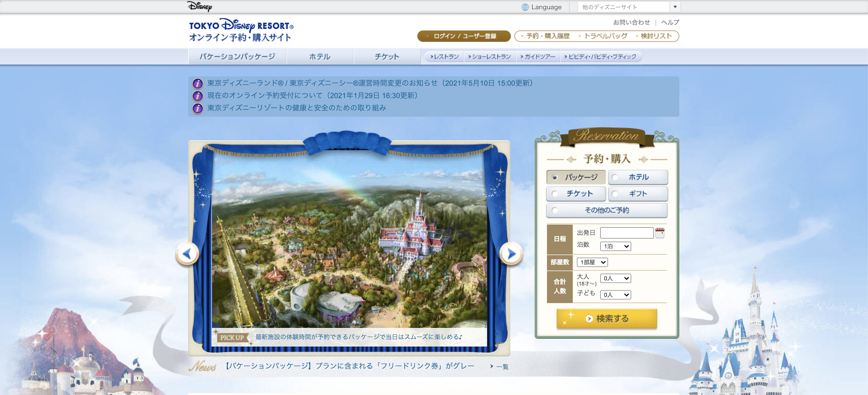Open the バケーションパッケージ tab
Screen dimensions: 868x395
coord(237,57)
